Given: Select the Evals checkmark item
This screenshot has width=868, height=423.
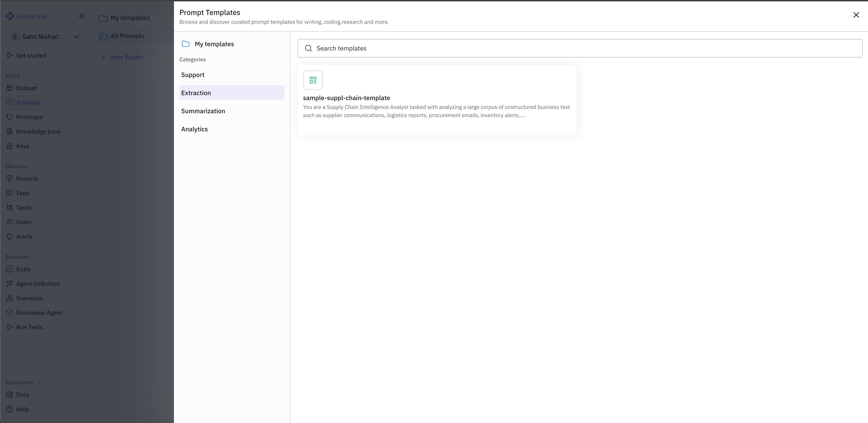Looking at the screenshot, I should (x=10, y=269).
